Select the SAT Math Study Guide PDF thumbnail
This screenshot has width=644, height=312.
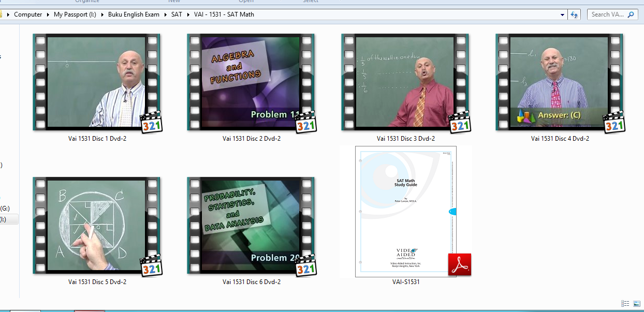[x=406, y=212]
